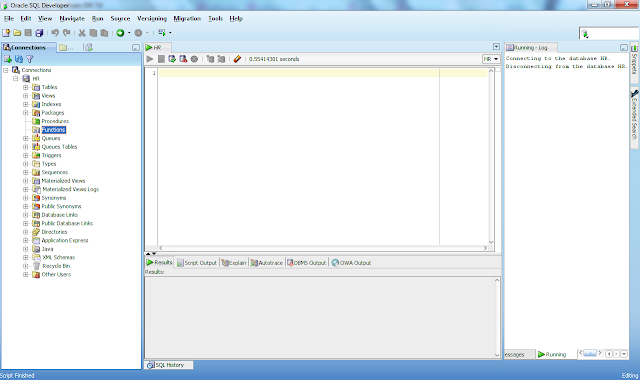Expand the Triggers folder node

[26, 155]
